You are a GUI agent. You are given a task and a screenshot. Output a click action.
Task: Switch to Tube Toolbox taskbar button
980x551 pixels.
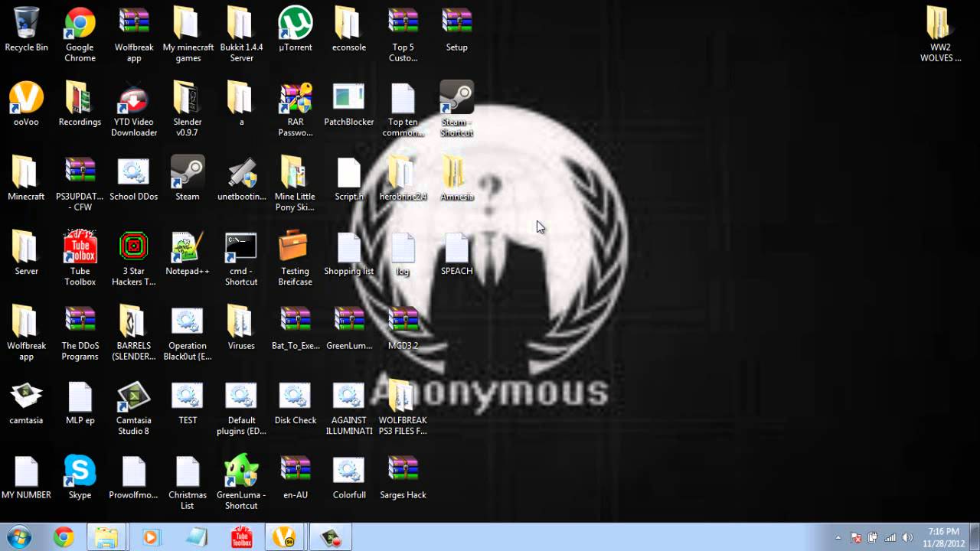[242, 537]
